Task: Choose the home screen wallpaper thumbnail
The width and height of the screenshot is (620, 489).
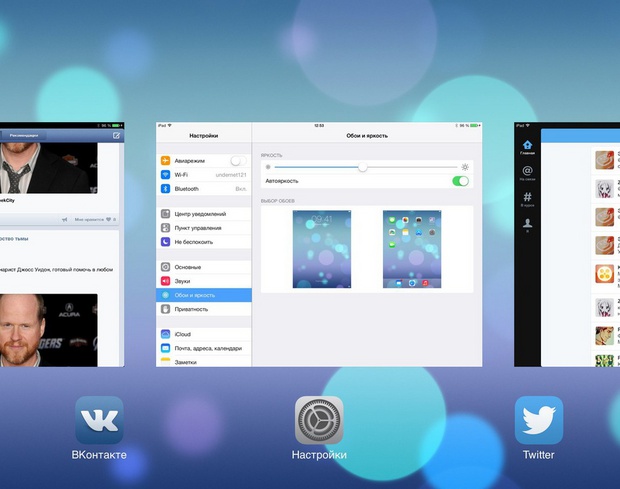Action: coord(412,249)
